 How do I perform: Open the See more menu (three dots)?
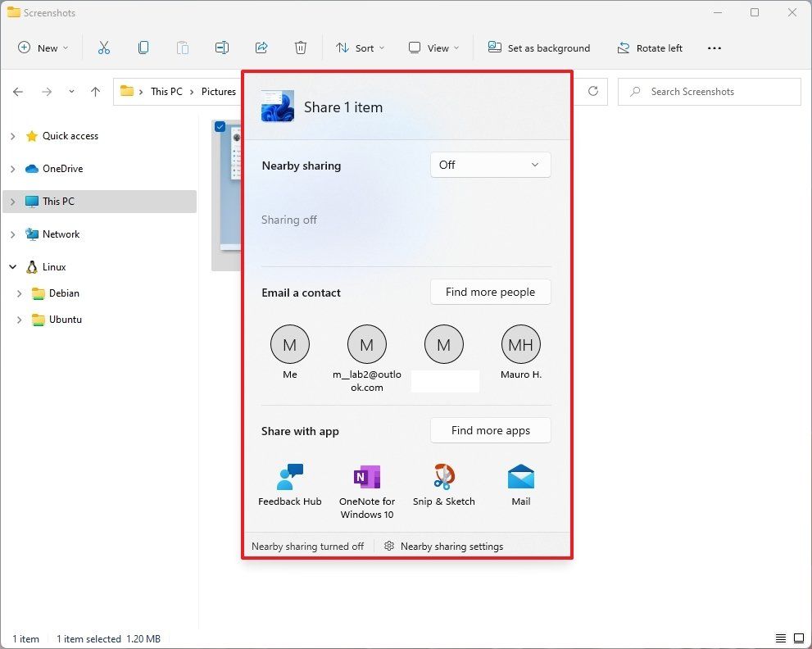coord(714,48)
